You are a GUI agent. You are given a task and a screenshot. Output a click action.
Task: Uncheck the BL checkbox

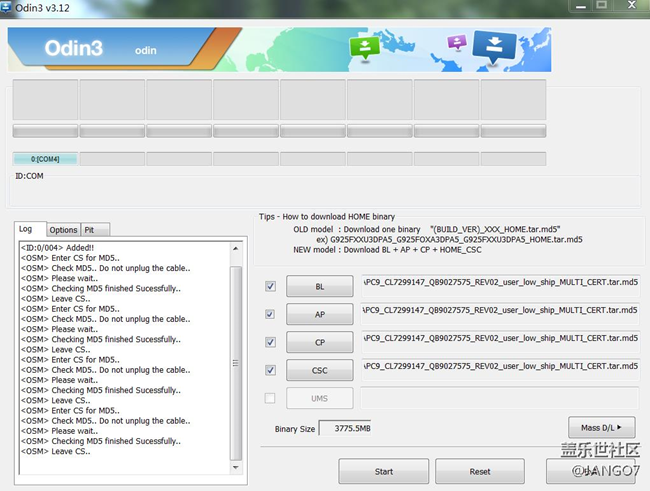270,286
